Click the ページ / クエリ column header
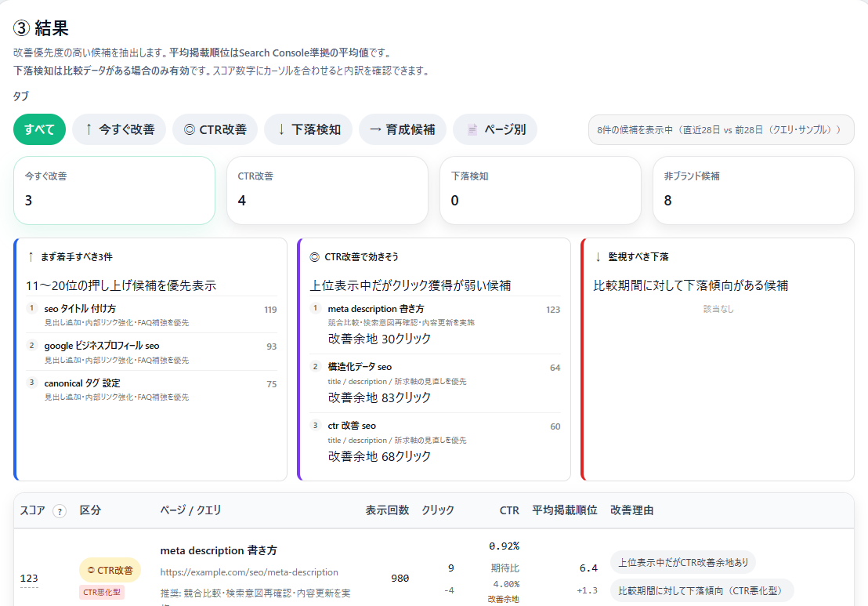 [190, 510]
